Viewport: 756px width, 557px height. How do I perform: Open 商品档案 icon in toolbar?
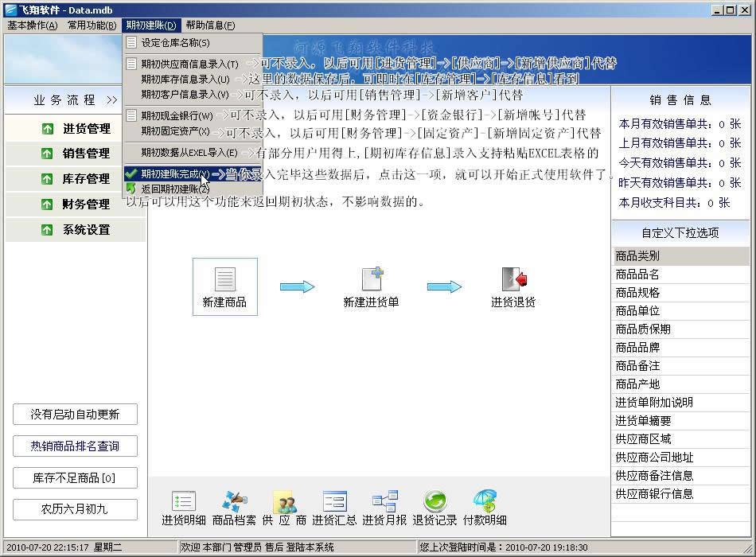pos(234,502)
